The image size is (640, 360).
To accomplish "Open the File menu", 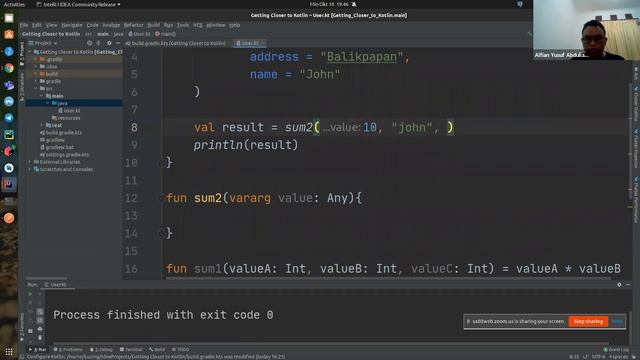I will (24, 25).
